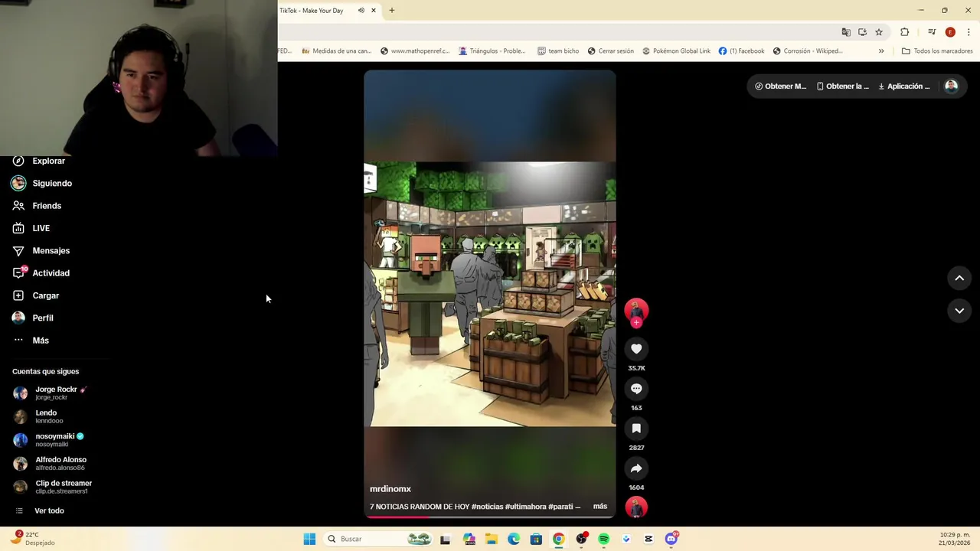This screenshot has width=980, height=551.
Task: Expand hidden bookmarks with double chevron
Action: (x=881, y=51)
